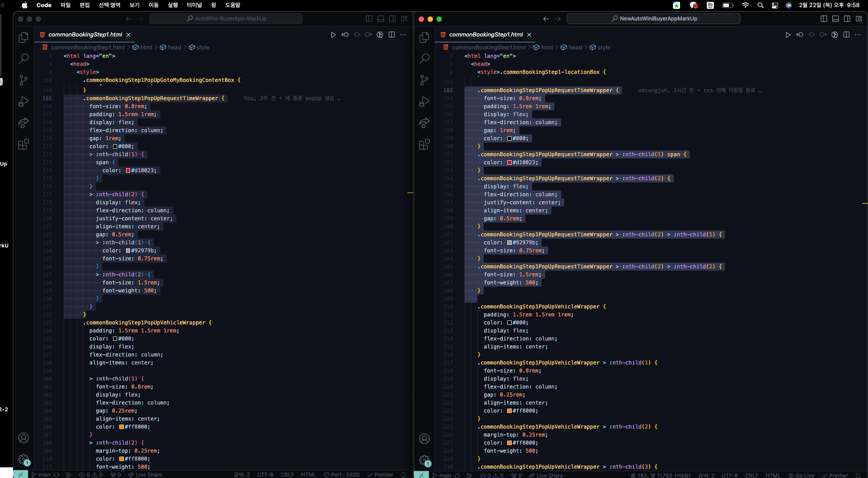Open Accounts menu in right VS Code window
The height and width of the screenshot is (478, 868).
[x=424, y=439]
